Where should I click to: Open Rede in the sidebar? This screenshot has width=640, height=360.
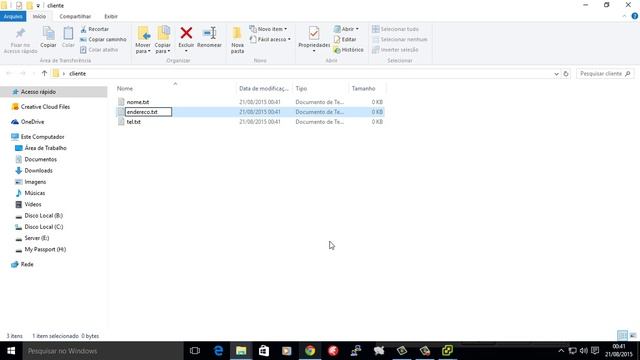coord(27,264)
